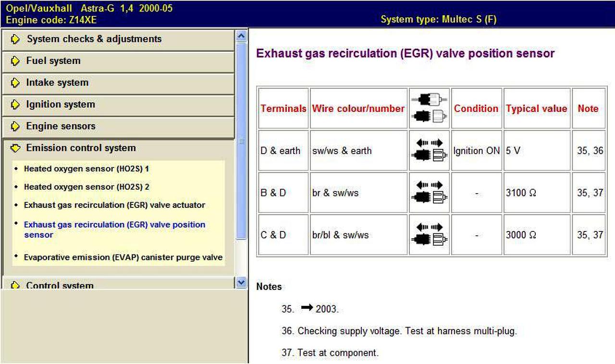Click the '3100 Ω' value cell
The width and height of the screenshot is (615, 364).
[x=537, y=193]
